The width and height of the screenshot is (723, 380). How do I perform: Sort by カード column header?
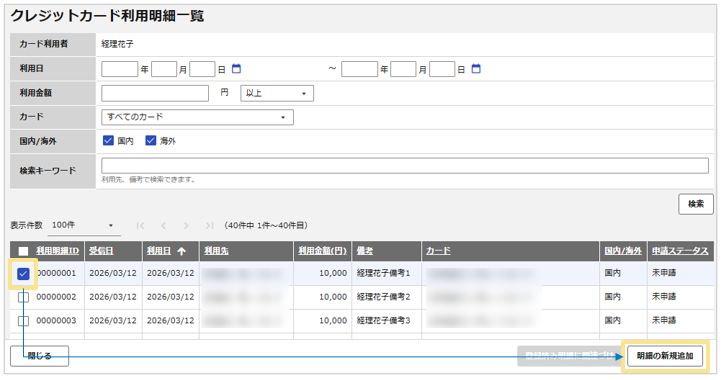coord(438,251)
